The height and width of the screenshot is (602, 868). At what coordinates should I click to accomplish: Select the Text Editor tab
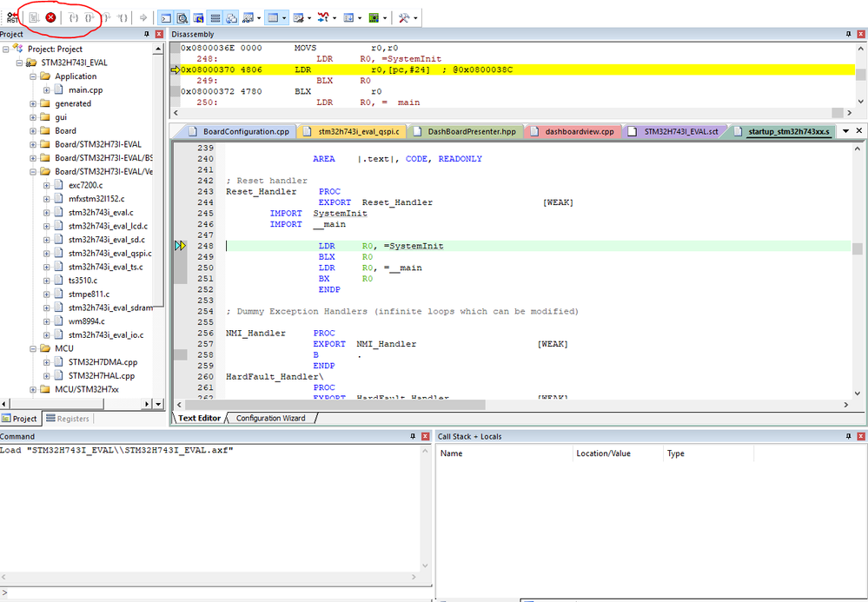(199, 419)
